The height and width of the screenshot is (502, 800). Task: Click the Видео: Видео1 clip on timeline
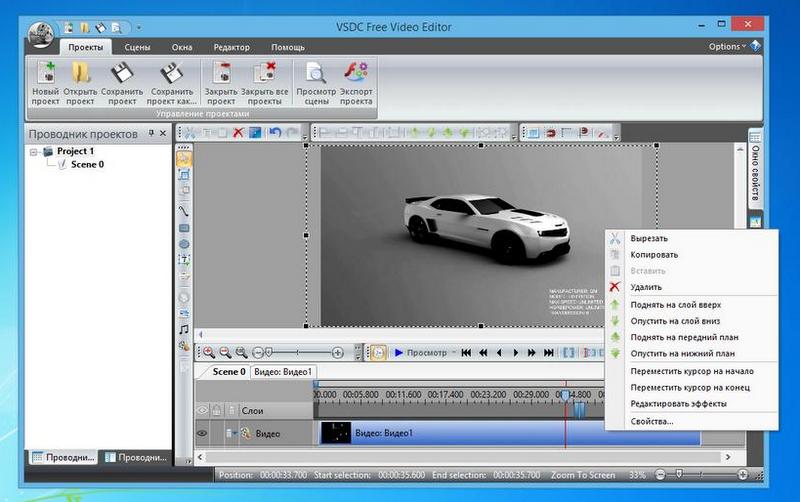[509, 433]
